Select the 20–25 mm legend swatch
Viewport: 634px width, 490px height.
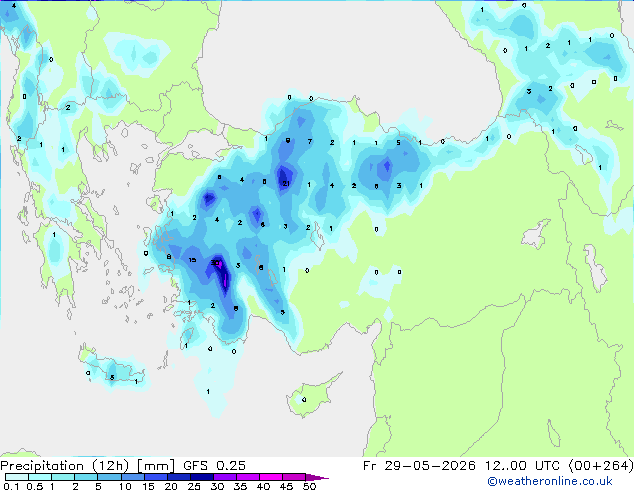coord(178,477)
